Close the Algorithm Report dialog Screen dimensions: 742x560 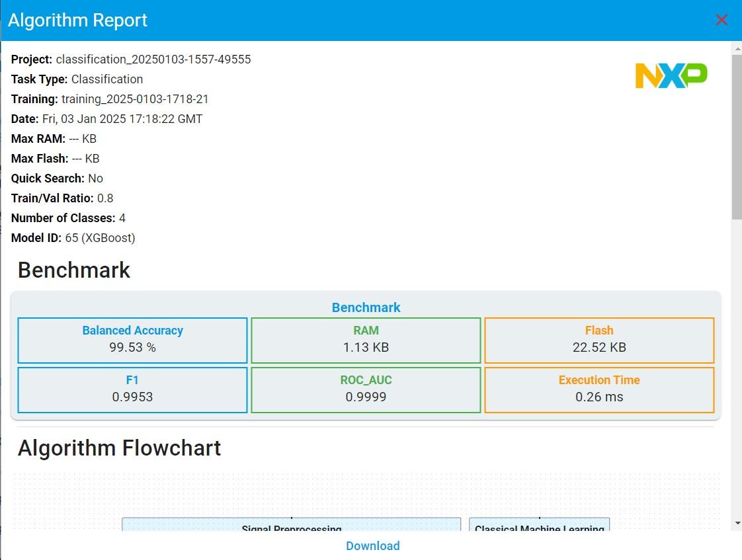click(721, 20)
